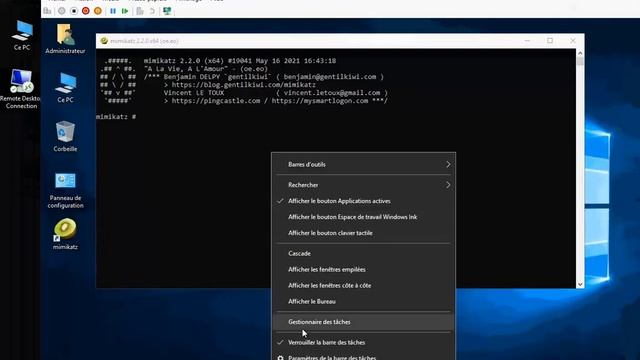640x360 pixels.
Task: Click the Revert toolbar icon
Action: (x=152, y=11)
